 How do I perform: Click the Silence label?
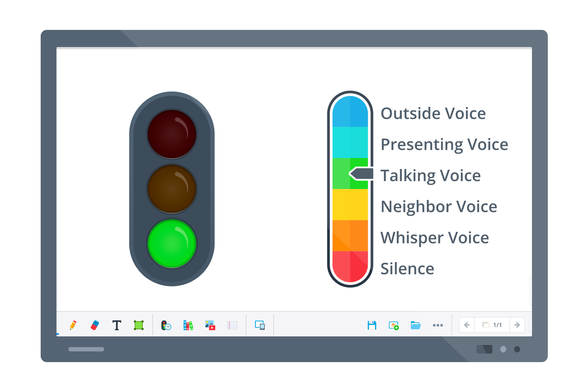click(407, 269)
